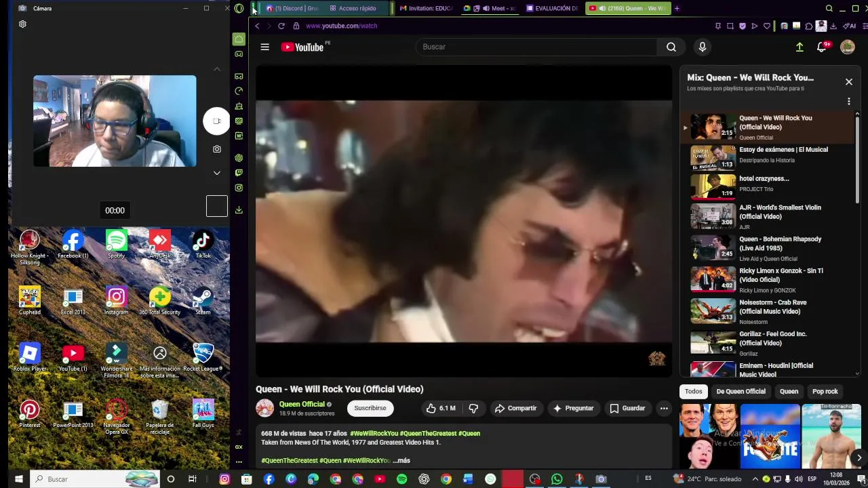Screen dimensions: 868x488
Task: Switch to the Meet tab
Action: coord(490,8)
